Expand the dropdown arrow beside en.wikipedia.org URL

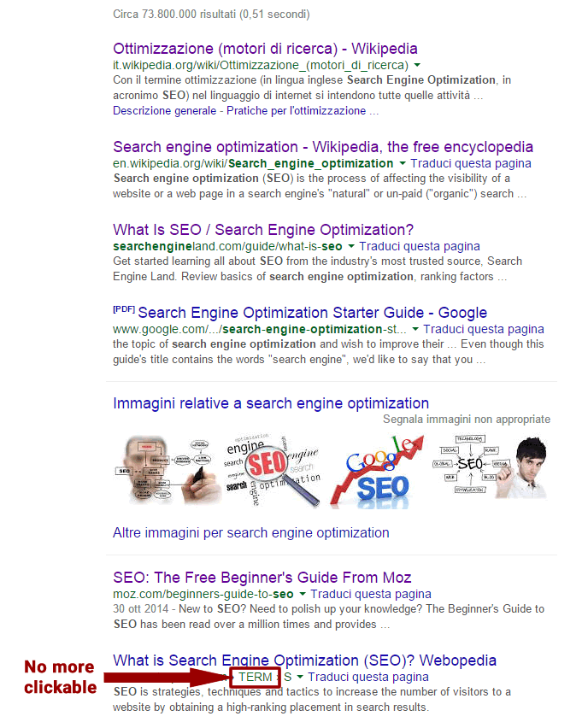[x=403, y=163]
